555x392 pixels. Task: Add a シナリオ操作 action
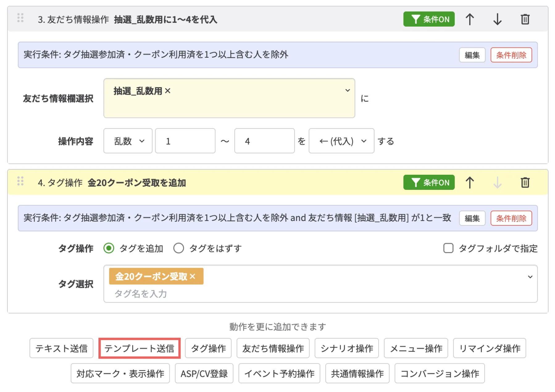point(347,348)
